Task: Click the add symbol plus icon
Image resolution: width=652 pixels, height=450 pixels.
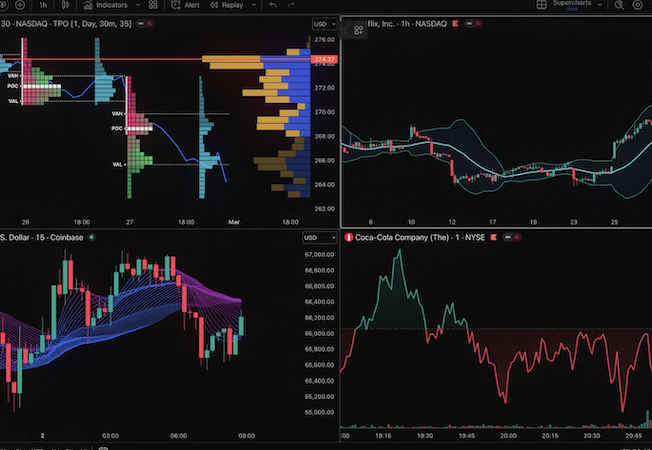Action: point(20,5)
